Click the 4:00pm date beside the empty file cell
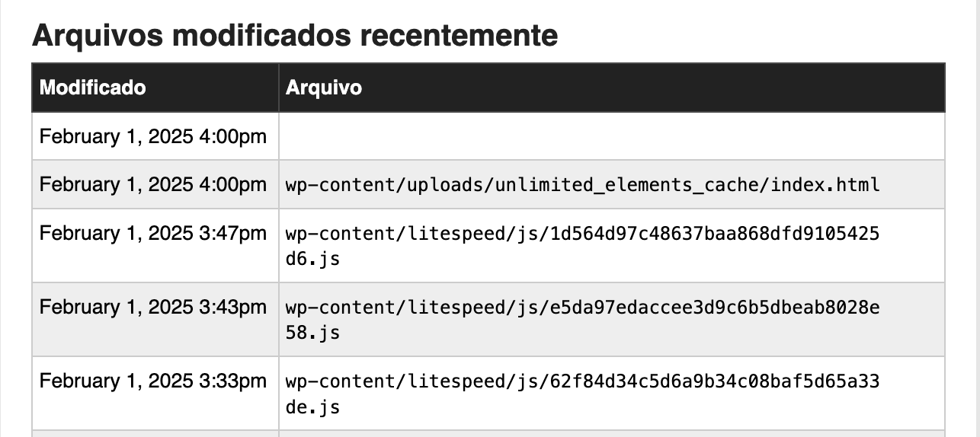 [153, 137]
